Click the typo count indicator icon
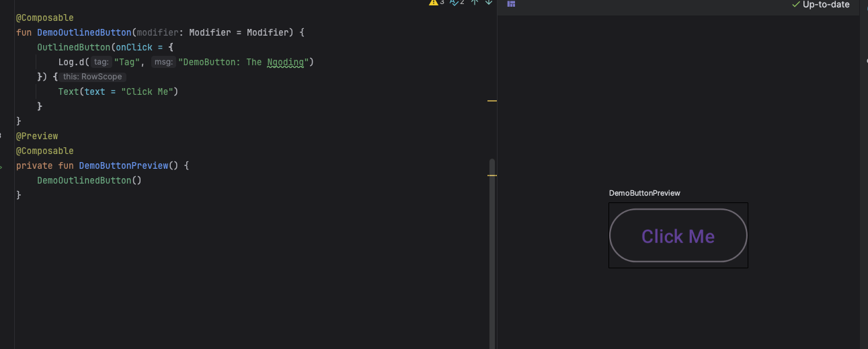The image size is (868, 349). (454, 3)
